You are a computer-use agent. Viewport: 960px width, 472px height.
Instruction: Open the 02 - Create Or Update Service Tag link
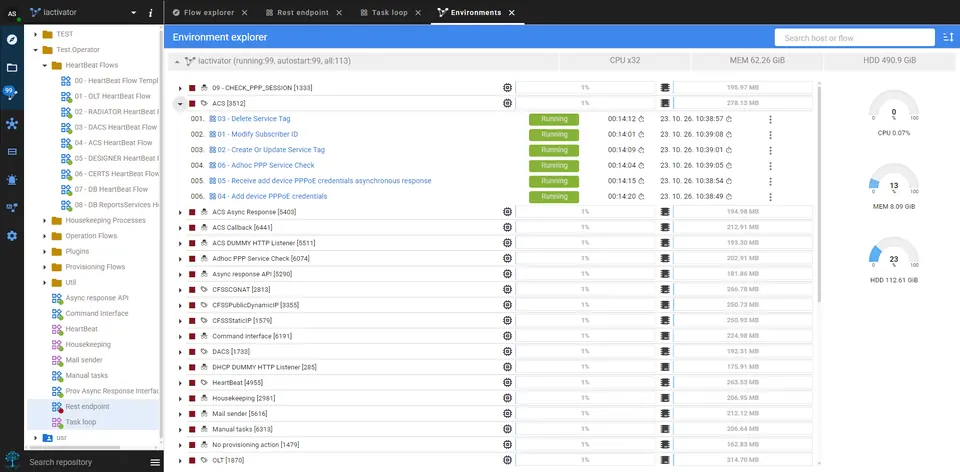(x=271, y=149)
